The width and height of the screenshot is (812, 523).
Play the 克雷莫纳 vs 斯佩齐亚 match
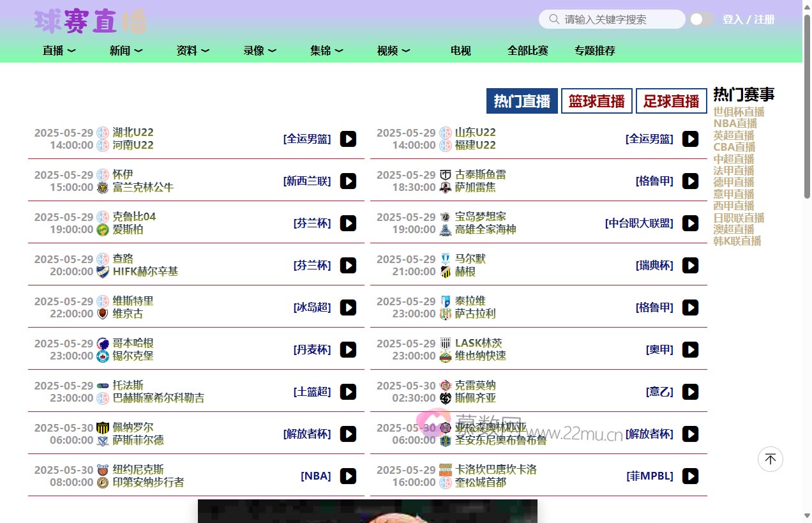690,392
